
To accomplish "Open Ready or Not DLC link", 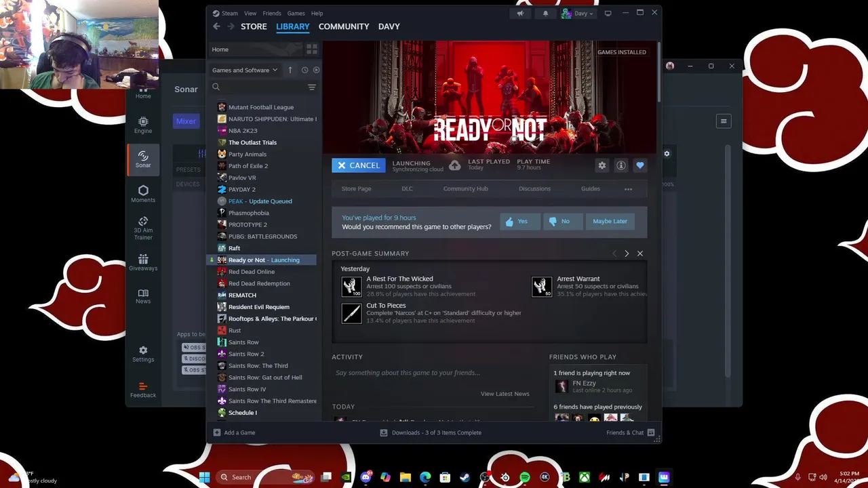I will coord(407,188).
